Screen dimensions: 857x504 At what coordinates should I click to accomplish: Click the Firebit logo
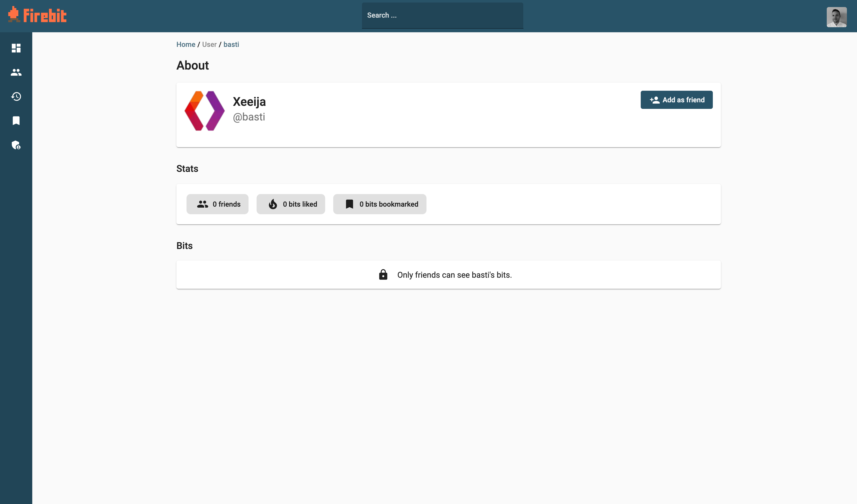pos(37,15)
